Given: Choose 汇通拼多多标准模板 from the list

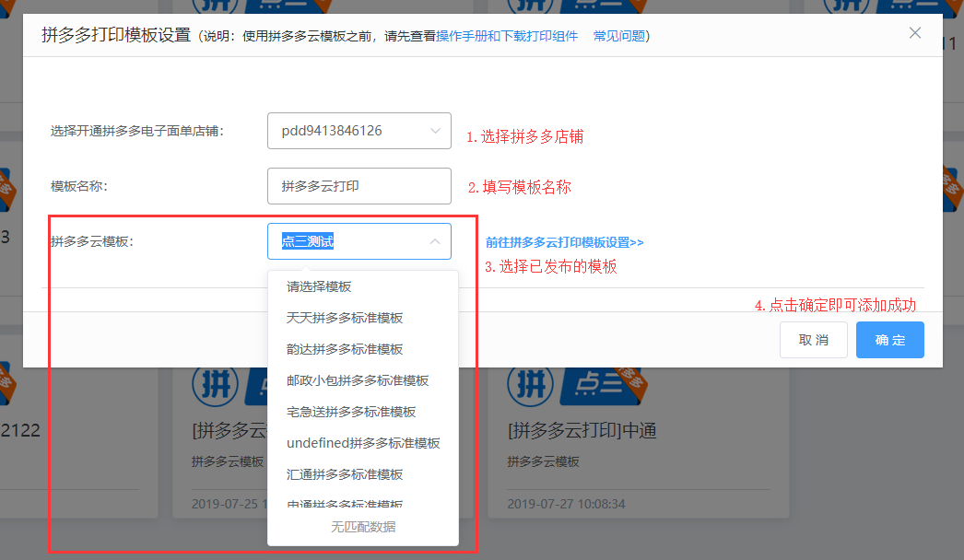Looking at the screenshot, I should tap(363, 474).
